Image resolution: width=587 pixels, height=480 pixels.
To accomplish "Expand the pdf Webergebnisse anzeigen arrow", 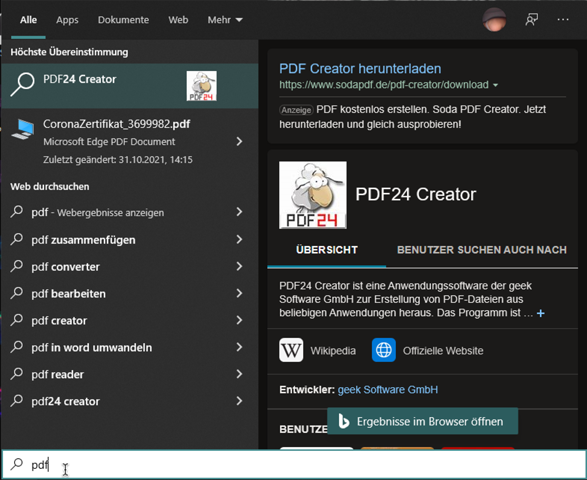I will (x=239, y=212).
